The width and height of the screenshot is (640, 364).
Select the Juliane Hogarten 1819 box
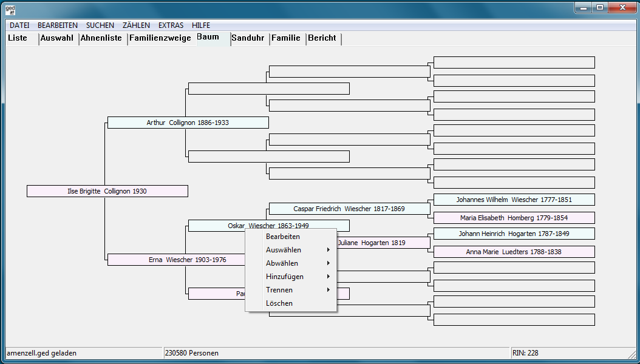(383, 243)
